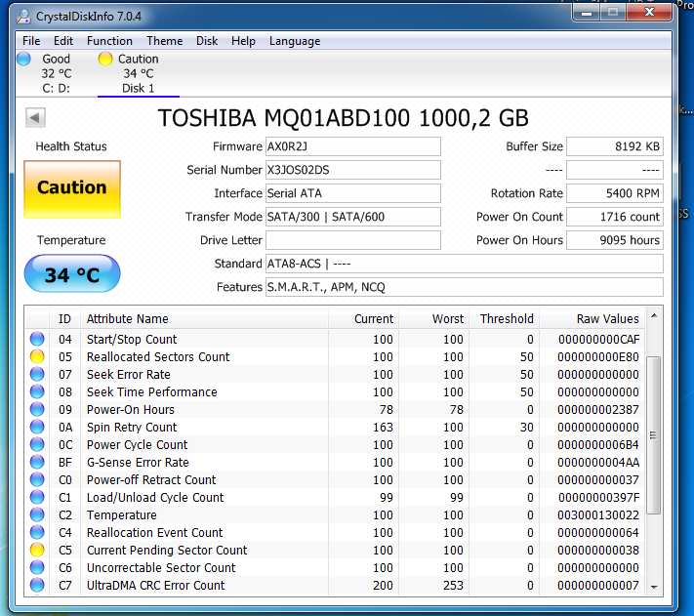Click the Features field S.M.A.R.T., APM, NCQ

465,287
